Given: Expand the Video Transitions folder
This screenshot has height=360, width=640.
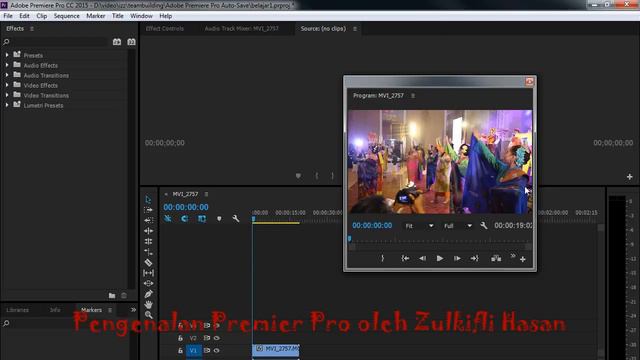Looking at the screenshot, I should coord(7,95).
